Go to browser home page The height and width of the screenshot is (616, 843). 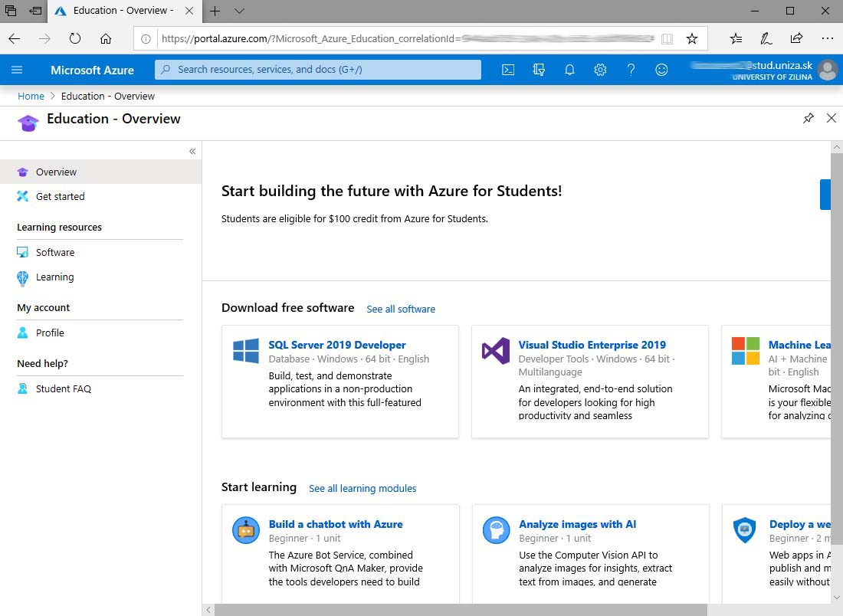point(106,39)
